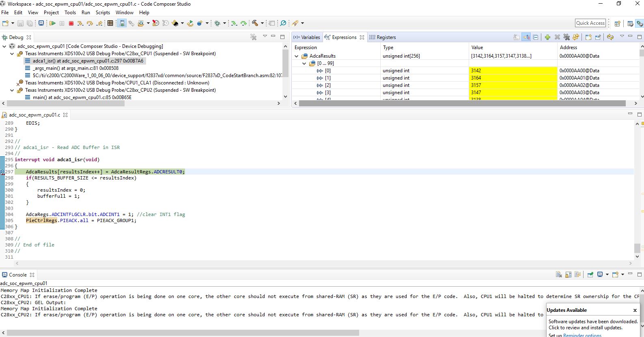Image resolution: width=644 pixels, height=337 pixels.
Task: Toggle Pin Console button
Action: [590, 274]
